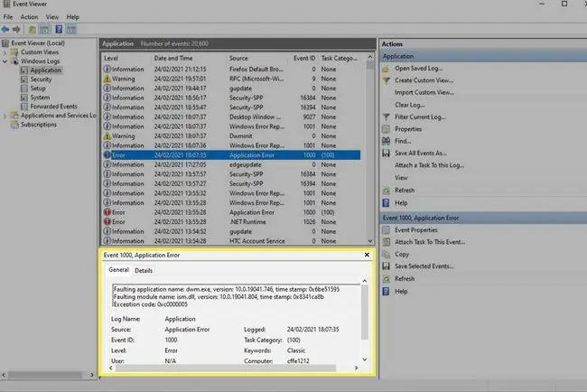Click the Forward arrow toolbar icon
Image resolution: width=587 pixels, height=392 pixels.
[x=16, y=29]
